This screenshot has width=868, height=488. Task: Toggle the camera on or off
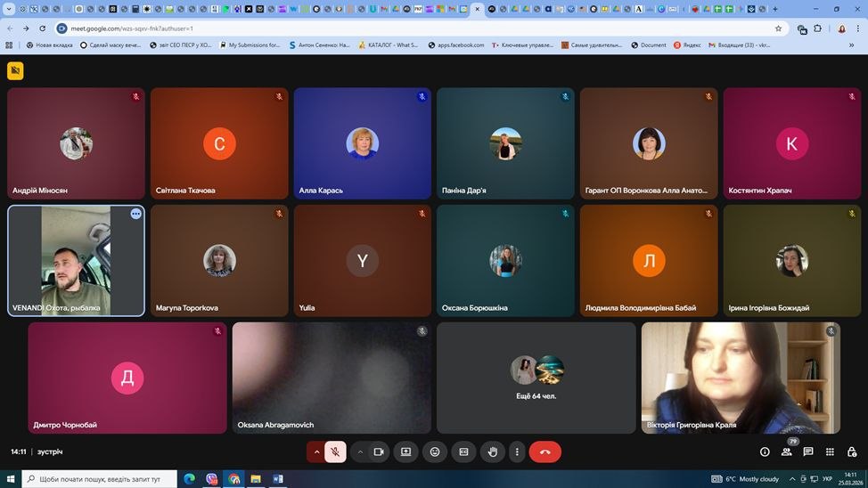point(379,451)
